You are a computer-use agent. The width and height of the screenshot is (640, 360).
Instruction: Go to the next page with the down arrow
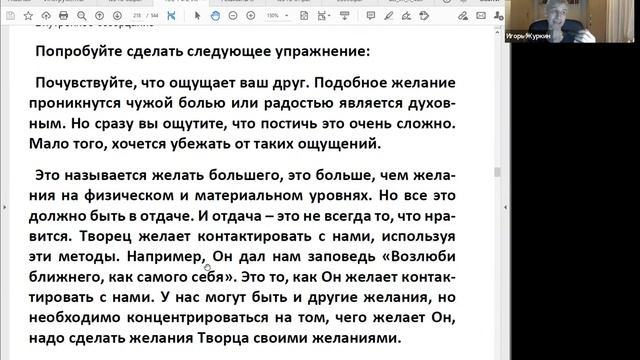tap(117, 16)
